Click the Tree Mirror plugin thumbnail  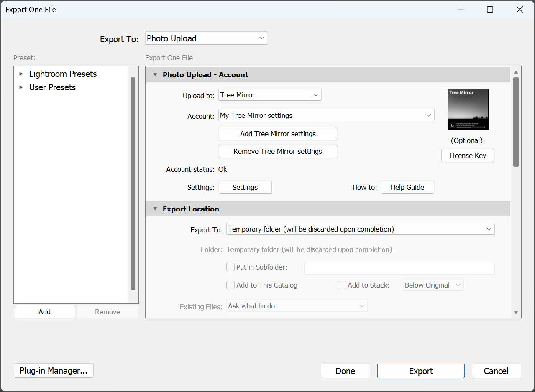click(x=468, y=109)
